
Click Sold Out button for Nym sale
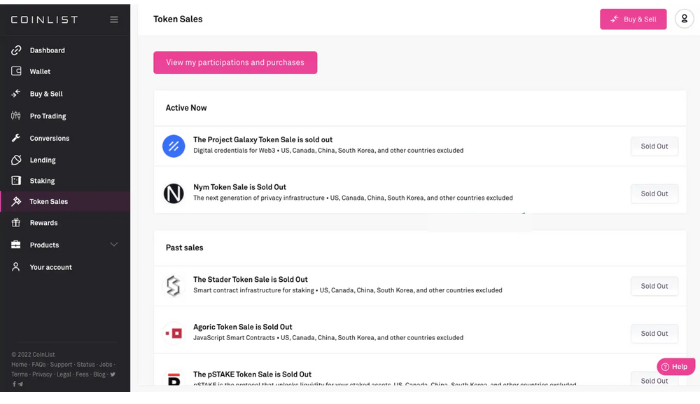[654, 194]
